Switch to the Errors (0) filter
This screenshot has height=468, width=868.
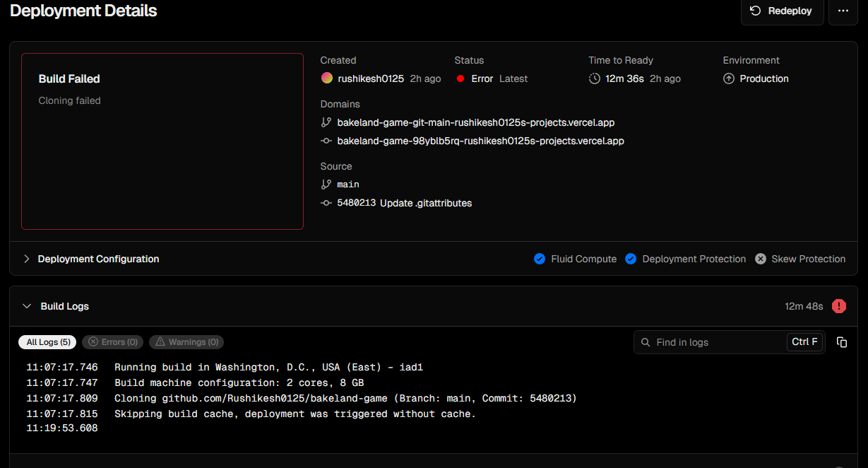pyautogui.click(x=113, y=342)
